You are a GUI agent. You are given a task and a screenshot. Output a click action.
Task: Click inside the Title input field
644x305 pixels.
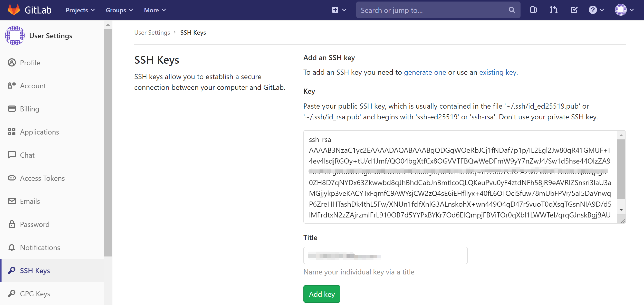pyautogui.click(x=385, y=255)
